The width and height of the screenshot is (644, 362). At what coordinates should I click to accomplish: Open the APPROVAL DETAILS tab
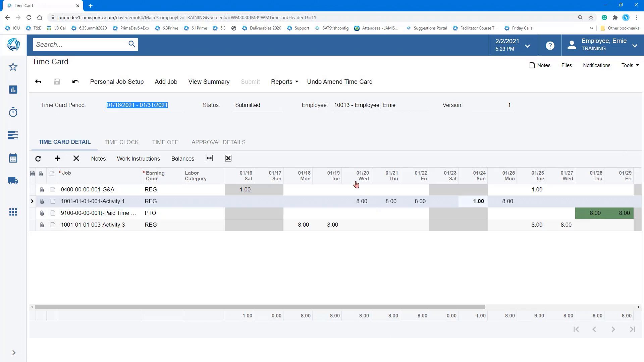coord(218,142)
